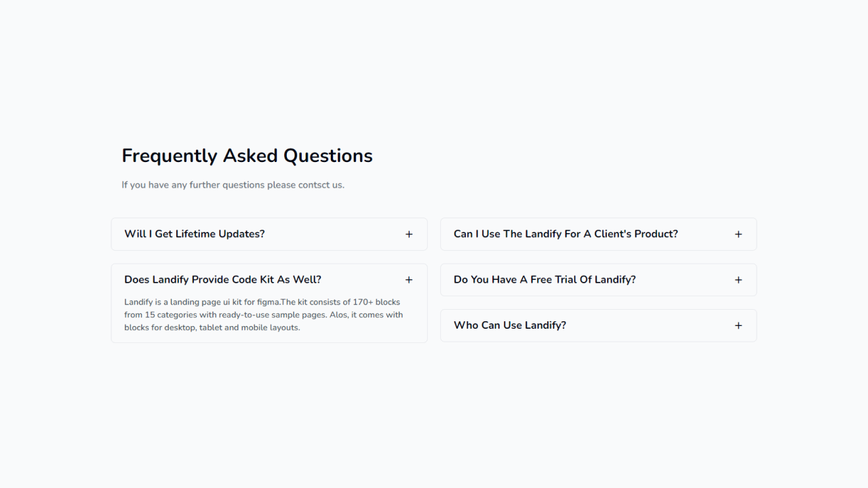The image size is (868, 488).
Task: Click the plus icon for Lifetime Updates question
Action: click(409, 235)
